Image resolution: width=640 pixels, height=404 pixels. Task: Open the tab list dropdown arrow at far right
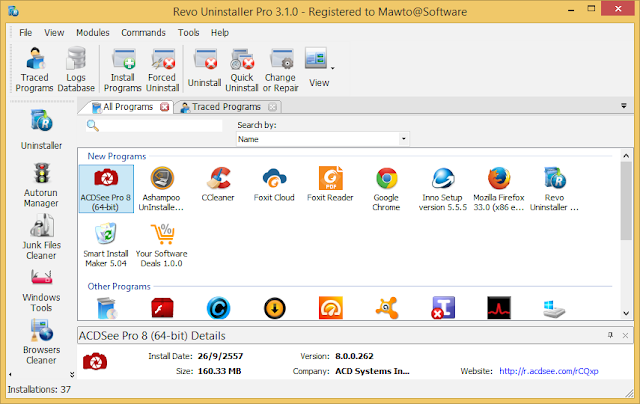[624, 106]
